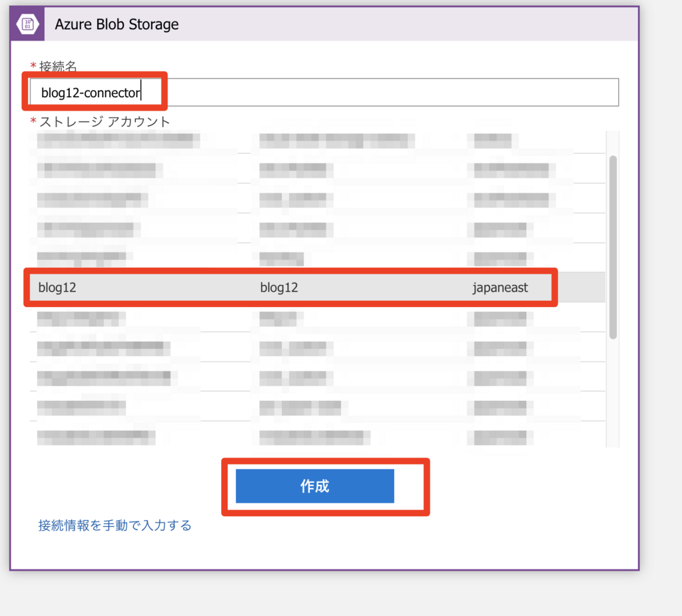Click japaneast location in blog12 row
The width and height of the screenshot is (682, 616).
[500, 288]
